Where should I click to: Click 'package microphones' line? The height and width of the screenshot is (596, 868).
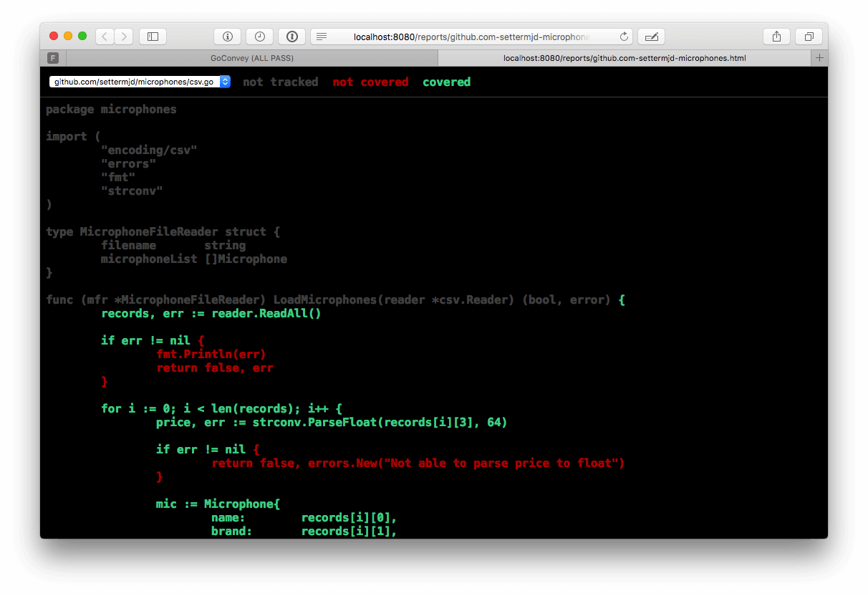pyautogui.click(x=111, y=110)
